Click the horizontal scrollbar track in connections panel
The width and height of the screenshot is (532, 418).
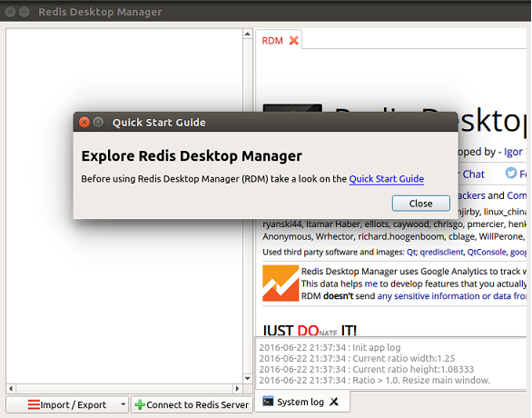124,388
